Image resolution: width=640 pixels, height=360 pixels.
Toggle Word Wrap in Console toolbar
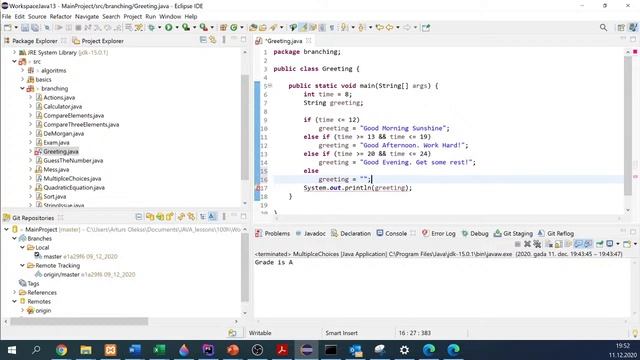pyautogui.click(x=568, y=244)
